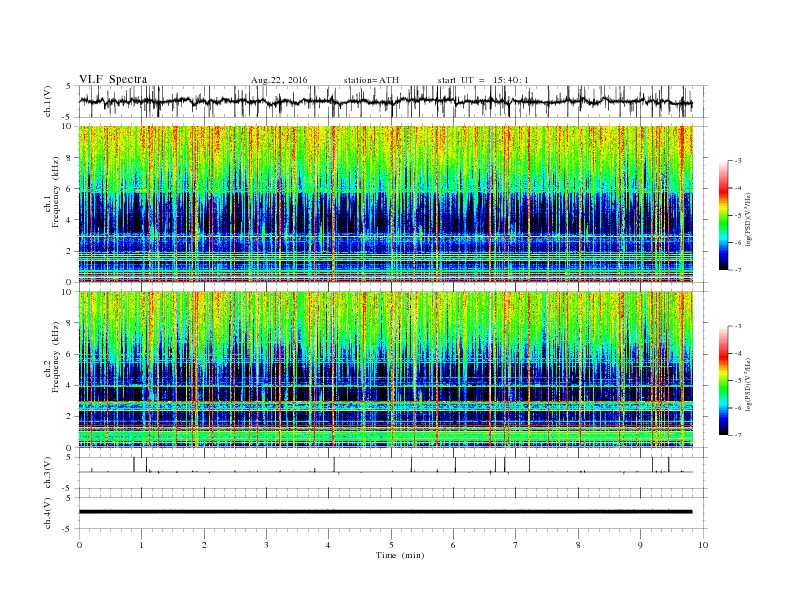Click the "-3" tick on upper color bar

coord(737,161)
